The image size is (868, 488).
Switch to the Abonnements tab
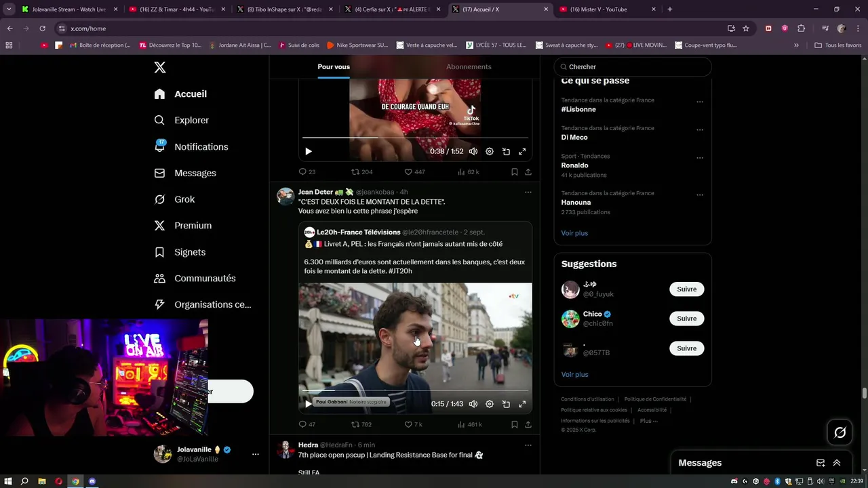[469, 67]
